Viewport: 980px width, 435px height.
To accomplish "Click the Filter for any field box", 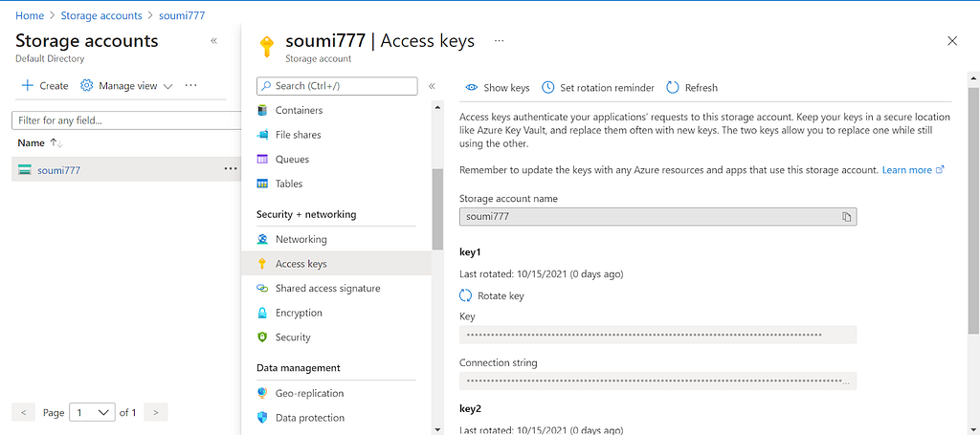I will pyautogui.click(x=127, y=120).
